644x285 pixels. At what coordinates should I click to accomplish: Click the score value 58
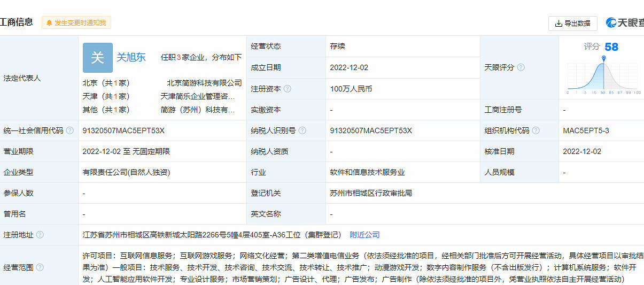click(x=611, y=47)
